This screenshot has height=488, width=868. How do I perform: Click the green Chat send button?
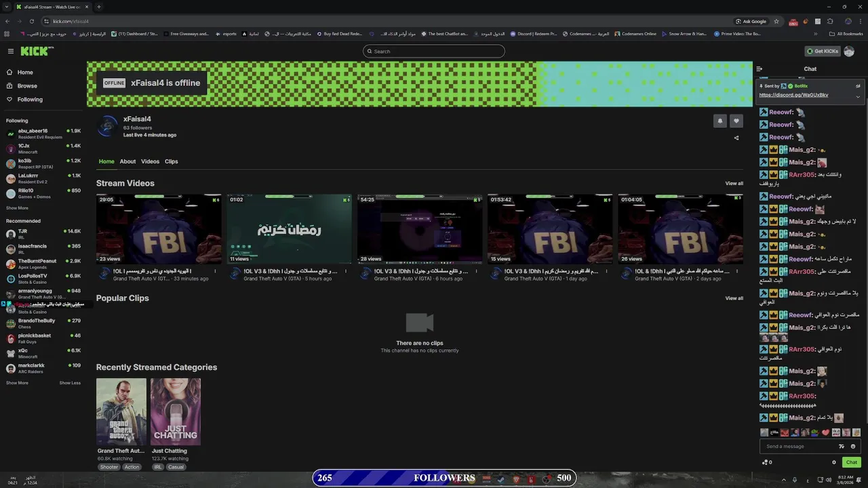852,462
